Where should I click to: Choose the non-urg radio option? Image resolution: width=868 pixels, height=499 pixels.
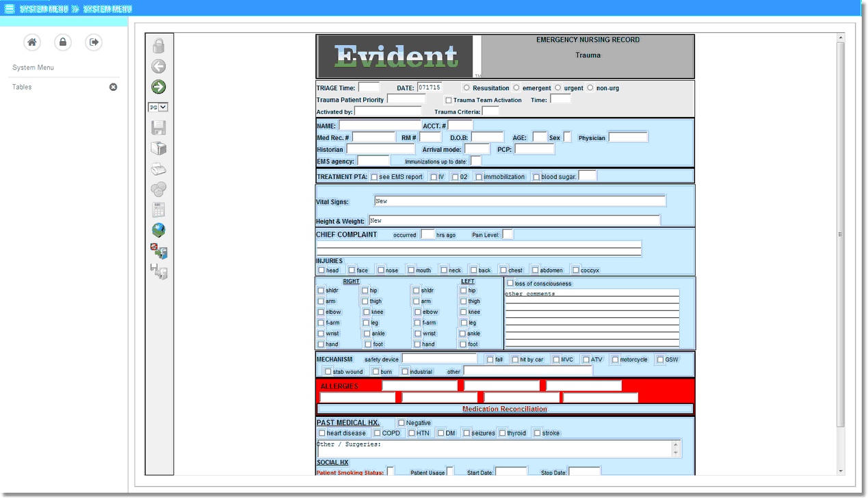click(x=590, y=87)
